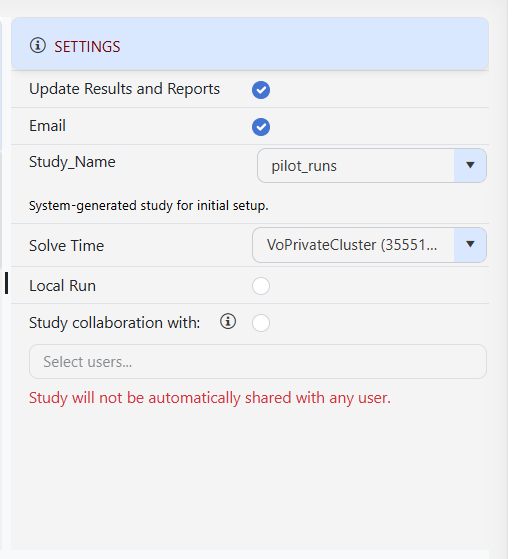Click the Study collaboration info icon
This screenshot has height=559, width=512.
[228, 321]
